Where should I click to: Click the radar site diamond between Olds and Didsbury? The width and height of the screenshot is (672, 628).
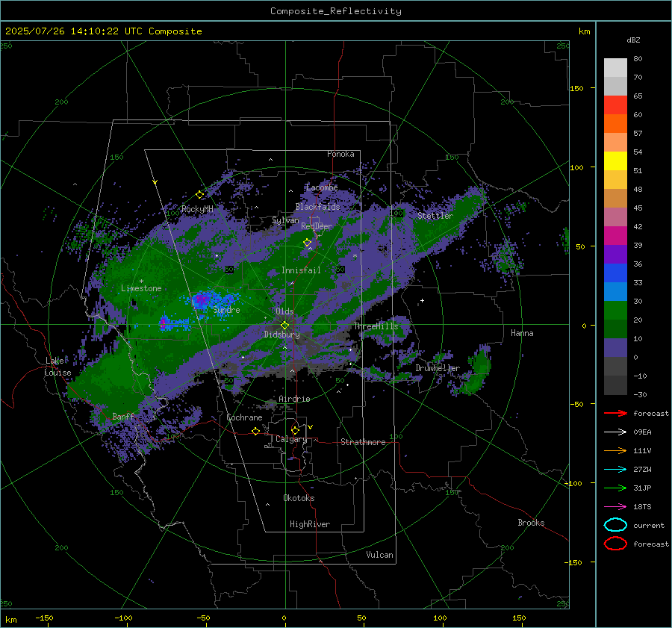pos(285,325)
